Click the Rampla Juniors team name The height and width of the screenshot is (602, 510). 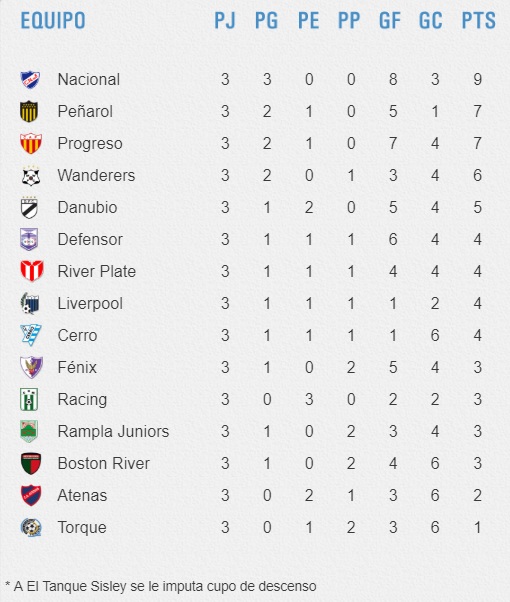tap(113, 432)
